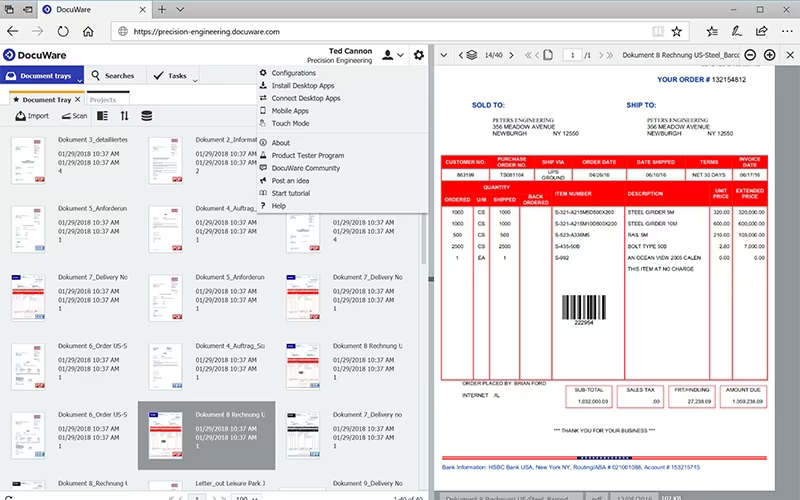Go to browser home page
Screen dimensions: 800x500
click(x=88, y=32)
